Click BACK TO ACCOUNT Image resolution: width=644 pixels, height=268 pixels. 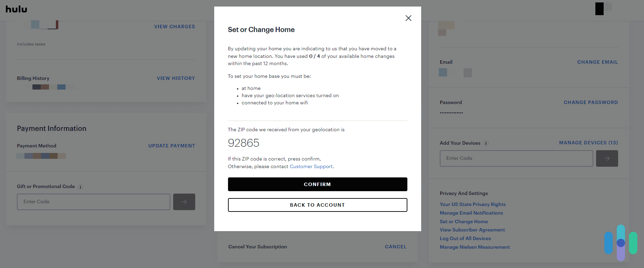coord(317,205)
